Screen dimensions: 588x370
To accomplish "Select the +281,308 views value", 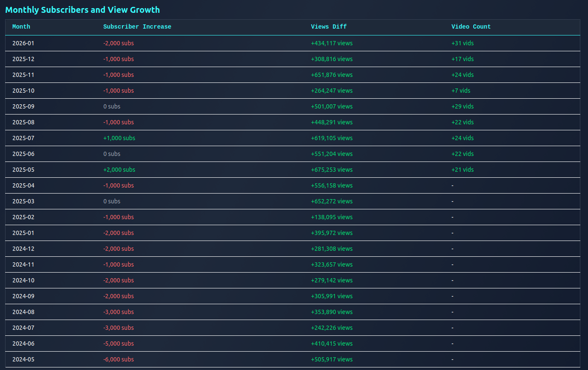I will point(332,249).
